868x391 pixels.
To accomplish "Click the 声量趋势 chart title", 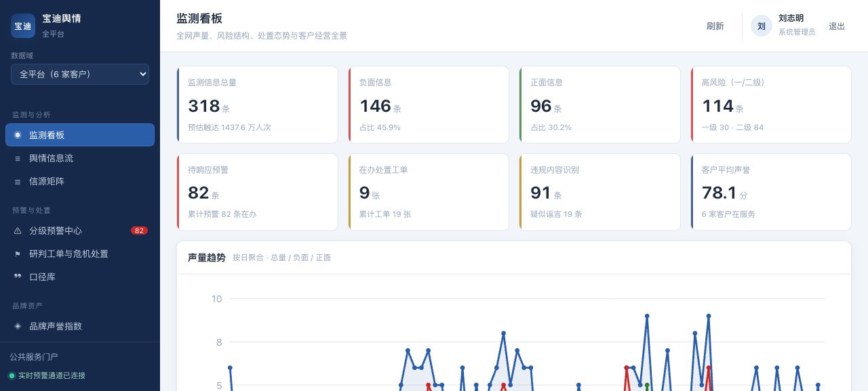I will click(207, 258).
